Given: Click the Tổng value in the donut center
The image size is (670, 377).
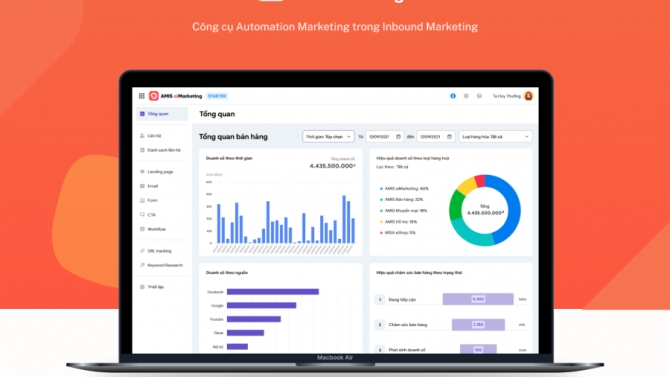Looking at the screenshot, I should coord(485,213).
